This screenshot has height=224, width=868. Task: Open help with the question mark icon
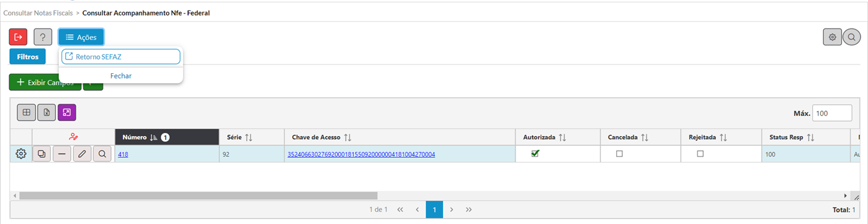(42, 37)
